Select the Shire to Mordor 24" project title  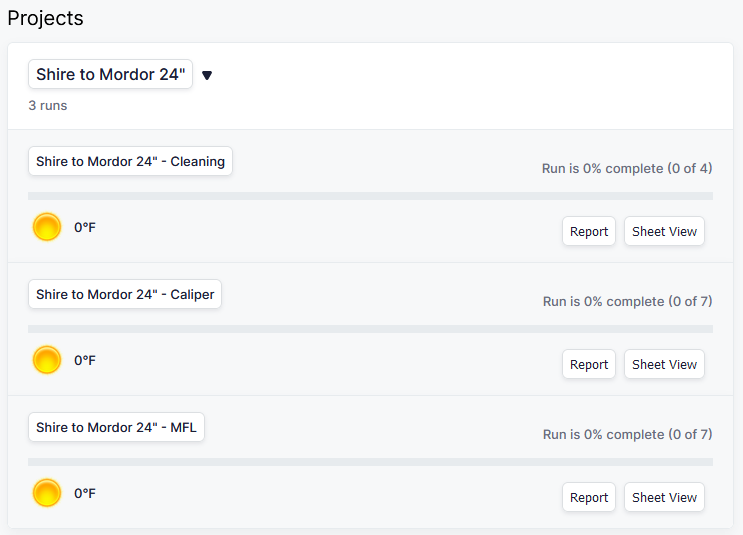110,74
